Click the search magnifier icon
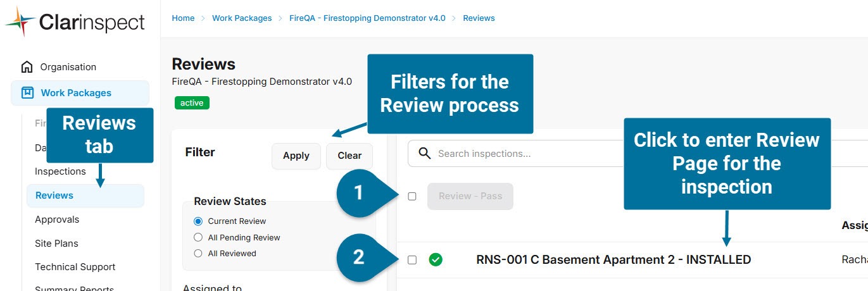 [x=425, y=154]
